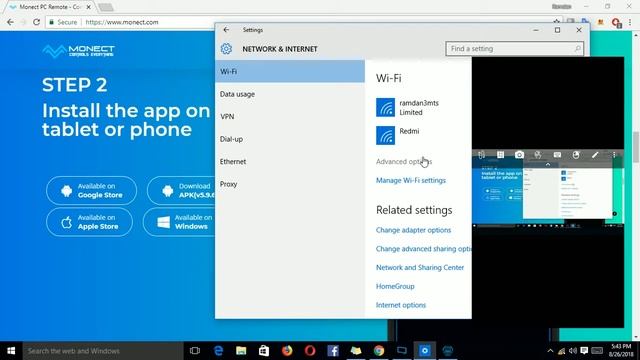Image resolution: width=640 pixels, height=360 pixels.
Task: Click the Monect logo on the webpage
Action: point(78,51)
